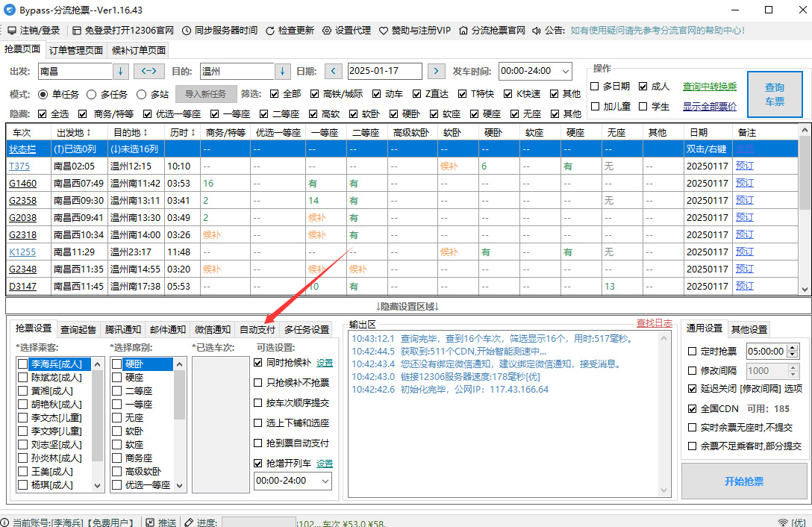
Task: Click the date input field 2025-01-17
Action: coord(384,72)
